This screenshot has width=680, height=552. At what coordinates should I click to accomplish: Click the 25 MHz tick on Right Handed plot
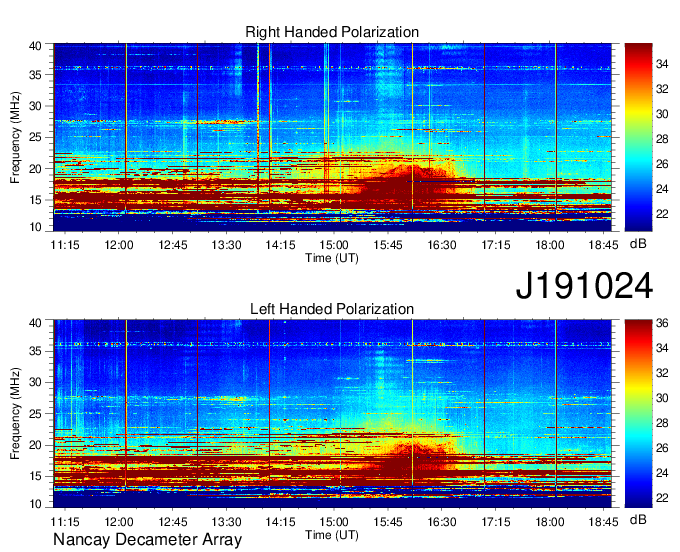35,137
